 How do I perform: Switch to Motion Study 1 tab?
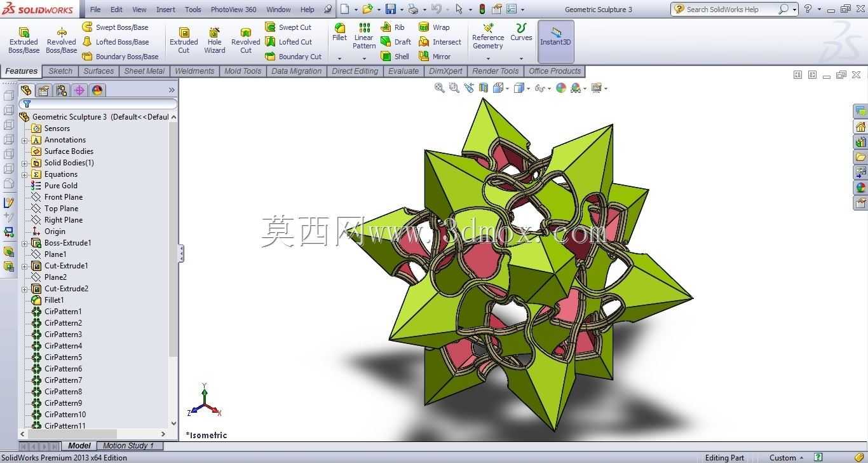(x=128, y=446)
